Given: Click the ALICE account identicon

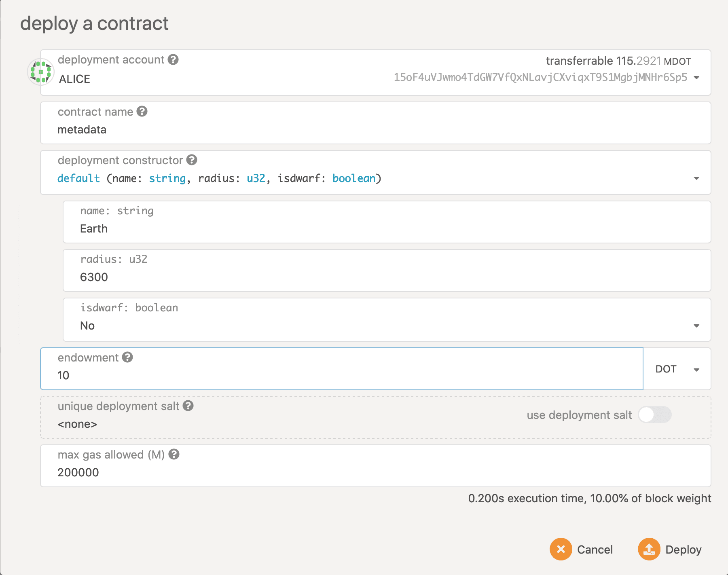Looking at the screenshot, I should (x=40, y=72).
